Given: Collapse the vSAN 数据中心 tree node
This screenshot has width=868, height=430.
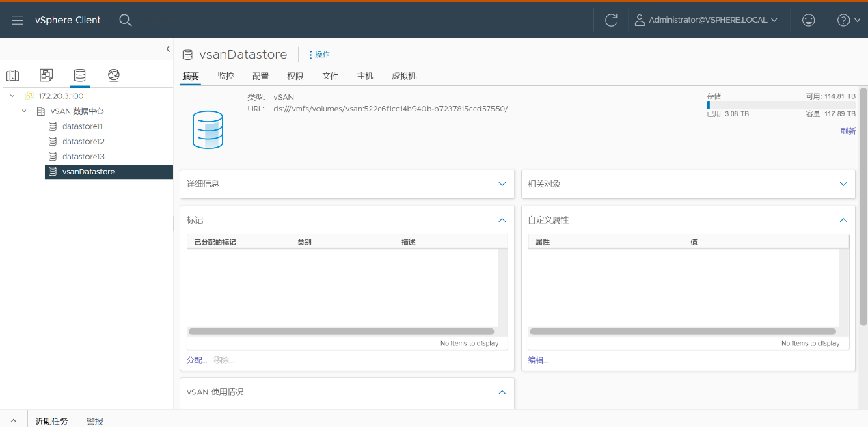Looking at the screenshot, I should (x=24, y=111).
